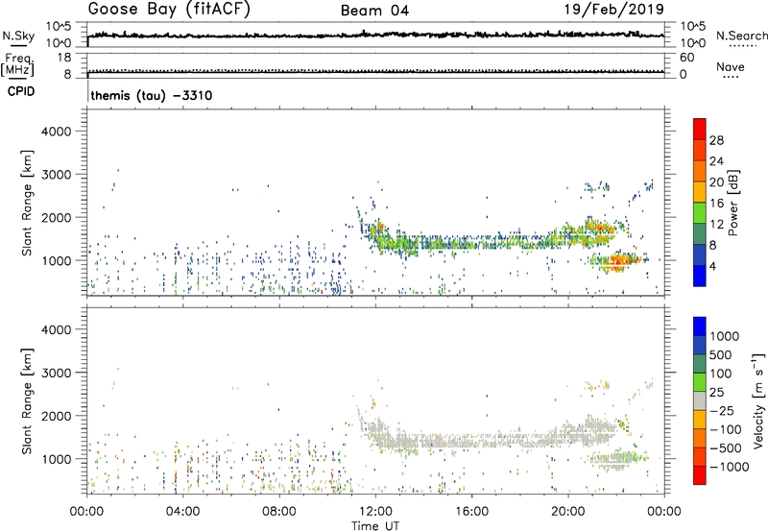Click the "Time UT" axis title

375,526
